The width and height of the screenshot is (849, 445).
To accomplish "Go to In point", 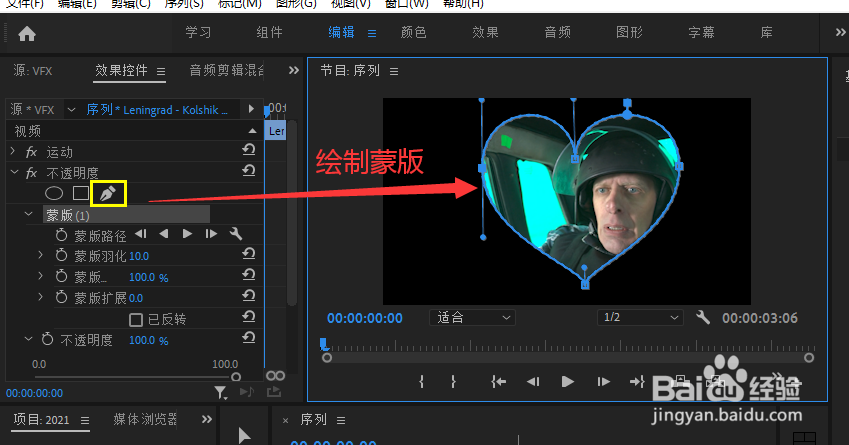I will tap(498, 382).
